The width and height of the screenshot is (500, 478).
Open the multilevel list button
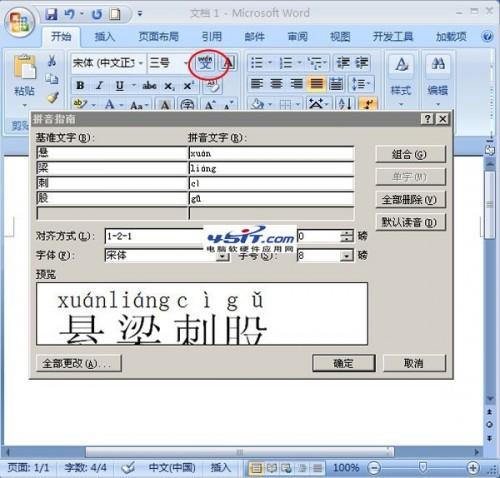point(315,63)
